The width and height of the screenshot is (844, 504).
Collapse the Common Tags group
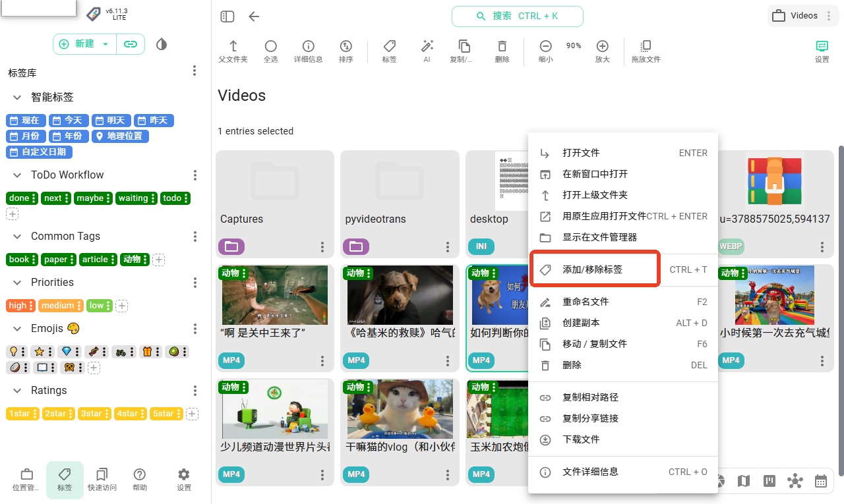17,236
